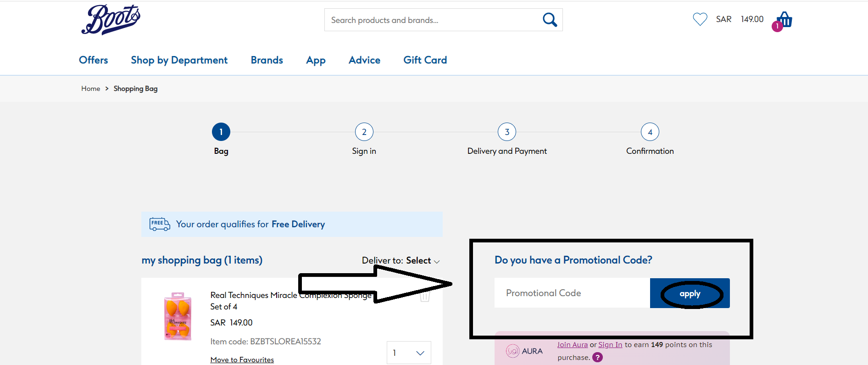Open the shopping basket icon
Screen dimensions: 868x365
(x=784, y=20)
